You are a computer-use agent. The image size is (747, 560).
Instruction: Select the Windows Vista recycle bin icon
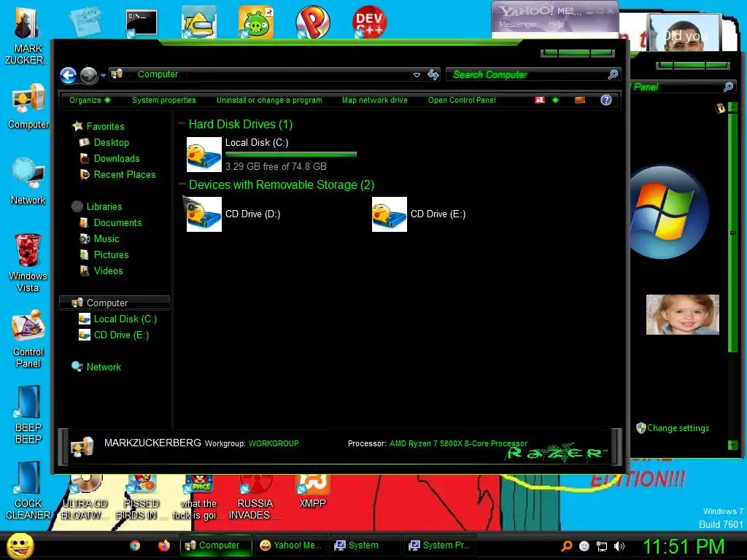[28, 262]
